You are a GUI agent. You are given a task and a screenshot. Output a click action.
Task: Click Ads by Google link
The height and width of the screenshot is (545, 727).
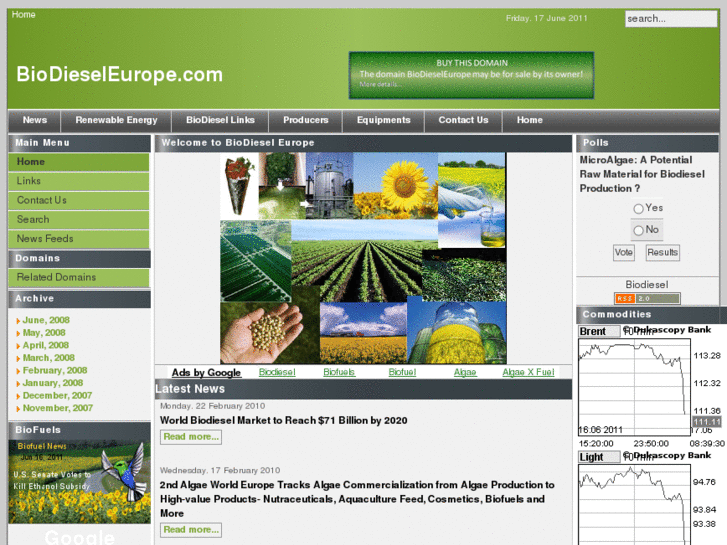pos(206,372)
